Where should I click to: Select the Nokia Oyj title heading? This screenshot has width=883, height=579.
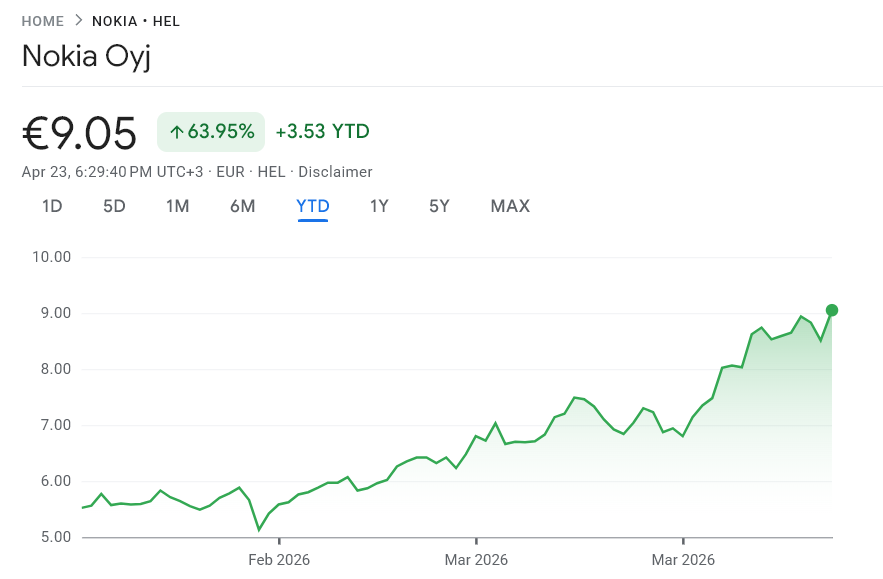85,56
